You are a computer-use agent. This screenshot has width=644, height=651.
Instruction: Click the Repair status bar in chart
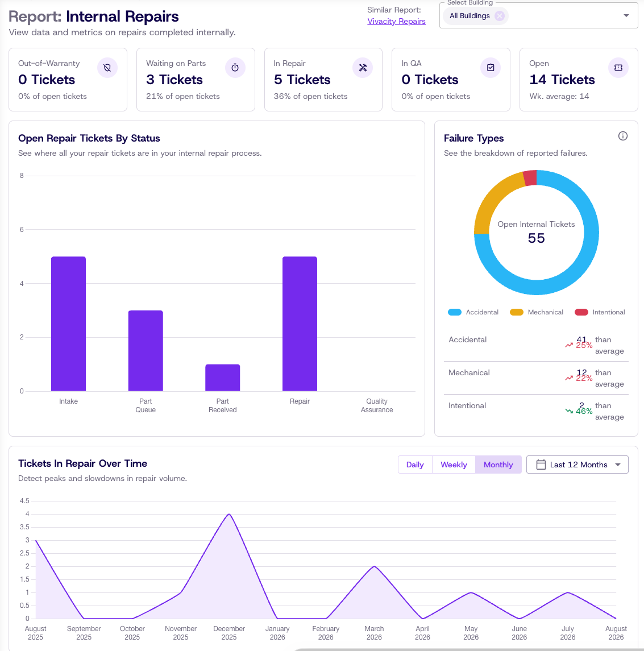click(300, 324)
